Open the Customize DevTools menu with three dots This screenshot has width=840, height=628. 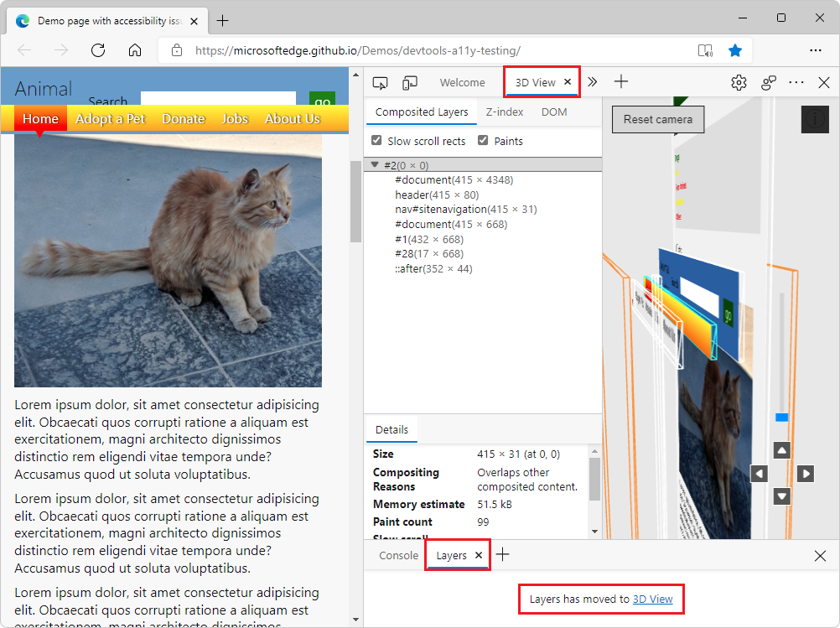pos(795,81)
